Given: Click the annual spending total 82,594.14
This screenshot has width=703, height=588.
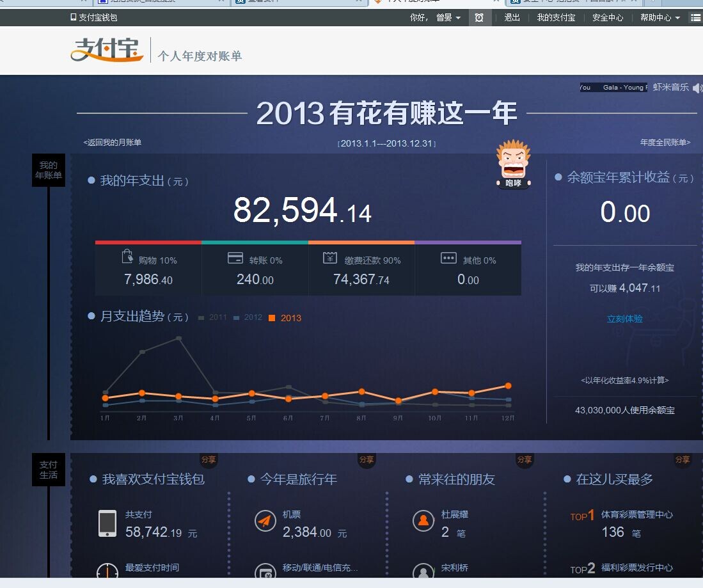Looking at the screenshot, I should click(303, 211).
